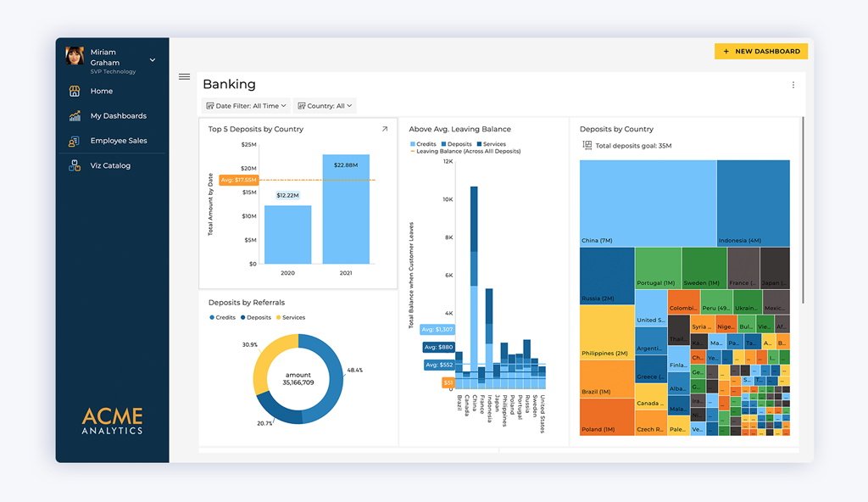
Task: Open the main navigation hamburger menu
Action: pyautogui.click(x=184, y=76)
